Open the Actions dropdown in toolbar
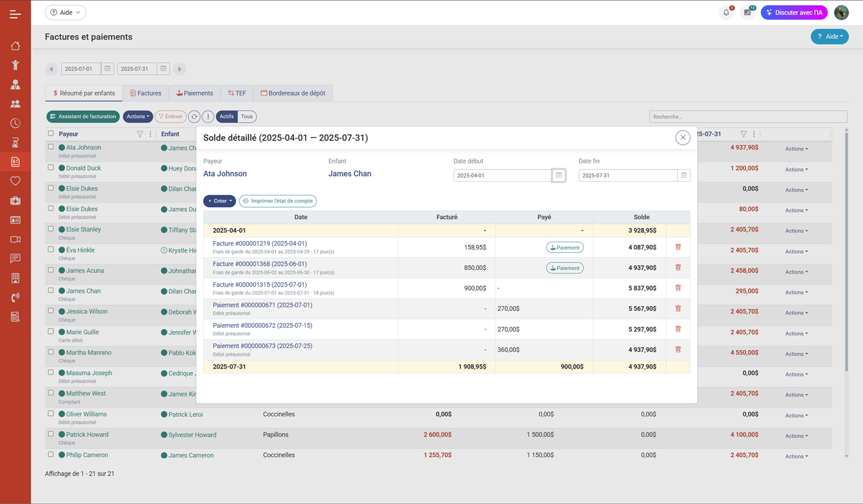Image resolution: width=863 pixels, height=504 pixels. point(137,116)
